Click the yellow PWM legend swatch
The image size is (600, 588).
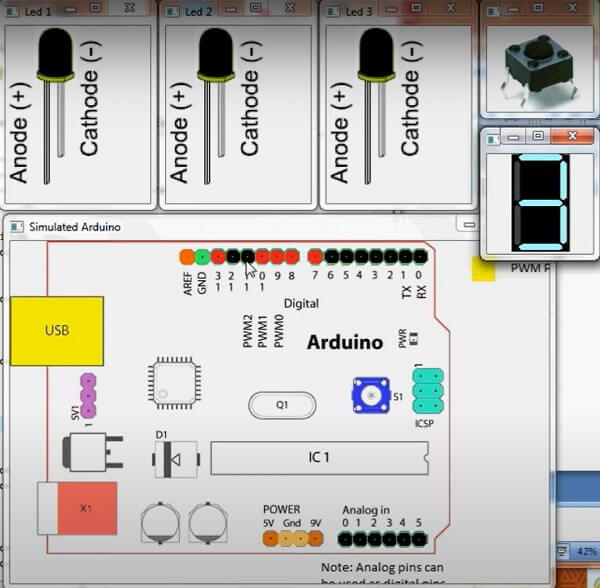484,269
